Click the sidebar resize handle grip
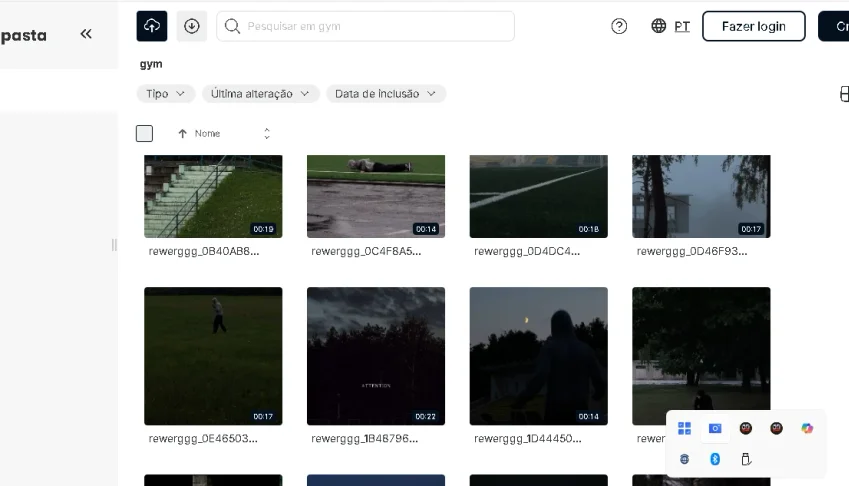Image resolution: width=849 pixels, height=486 pixels. [114, 245]
